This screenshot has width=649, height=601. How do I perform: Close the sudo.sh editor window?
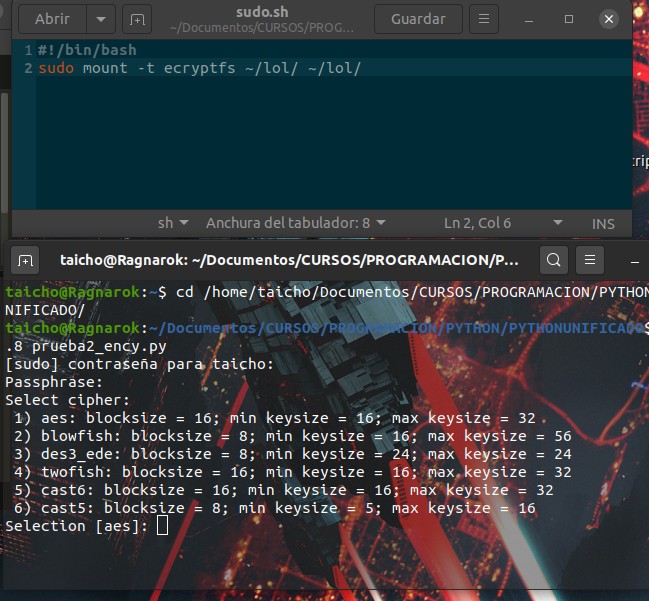(608, 19)
